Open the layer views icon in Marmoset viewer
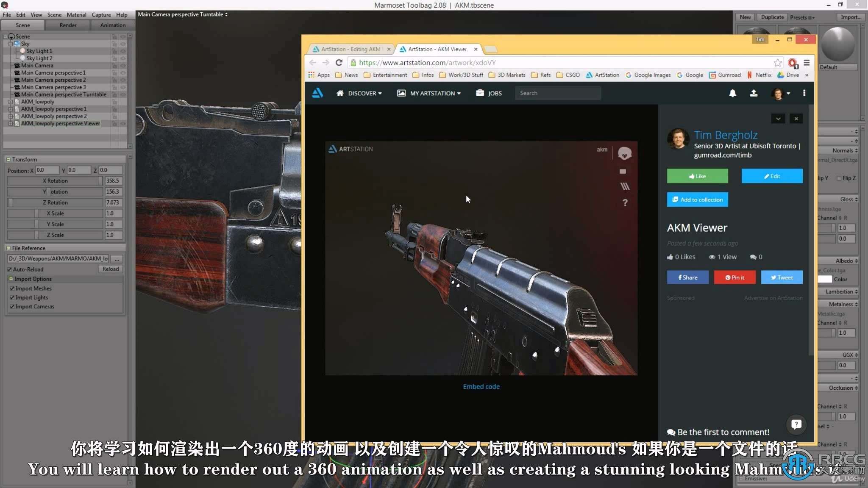The width and height of the screenshot is (868, 488). (x=625, y=186)
